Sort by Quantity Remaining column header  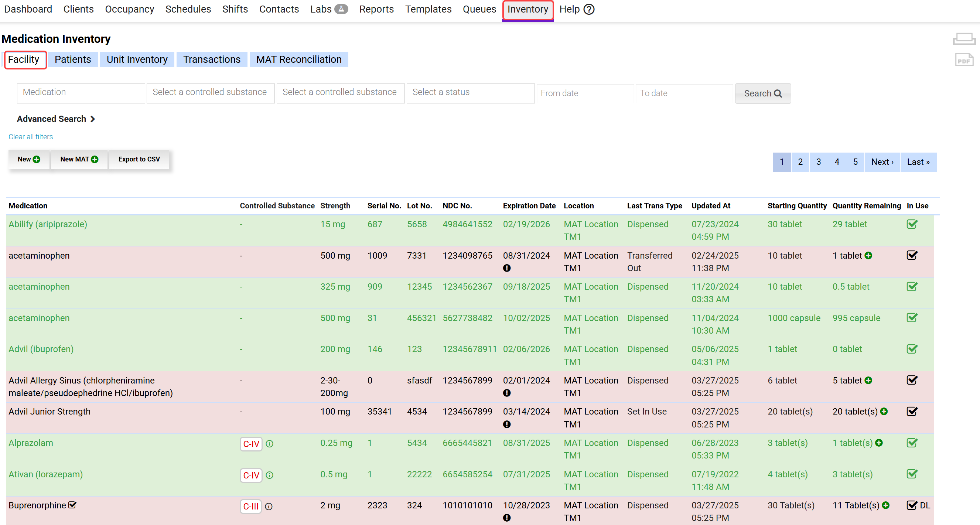(x=866, y=206)
